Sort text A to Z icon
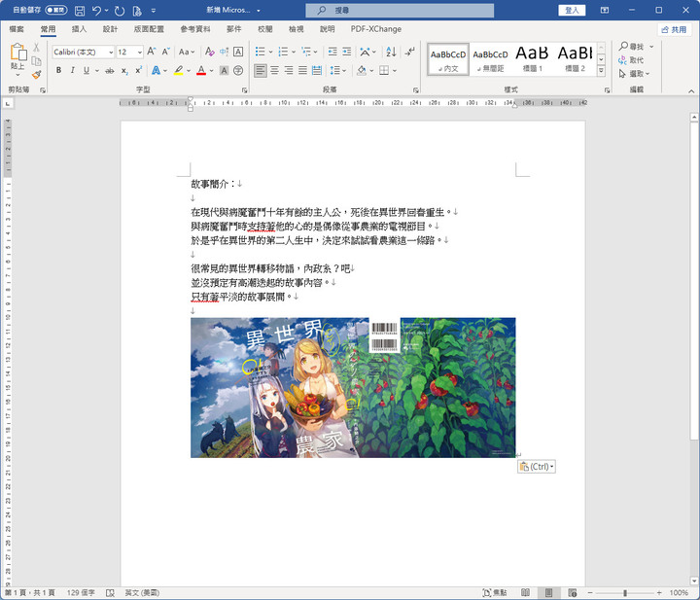This screenshot has width=700, height=600. [391, 52]
